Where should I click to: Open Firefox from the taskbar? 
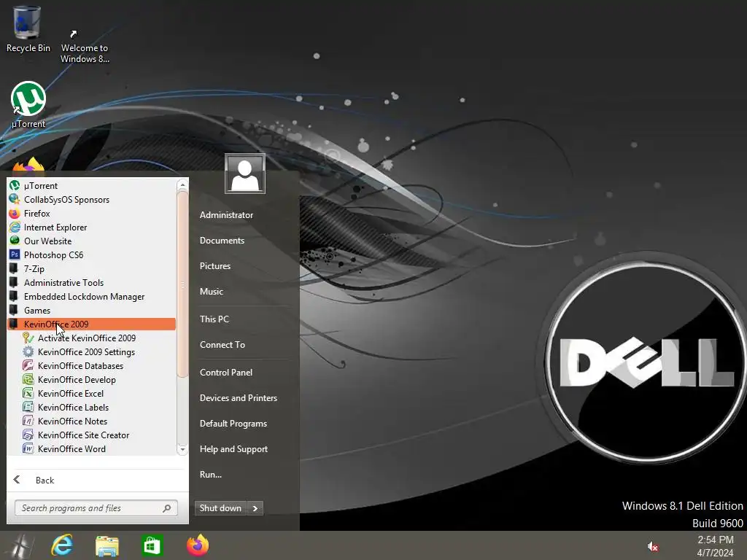click(197, 545)
